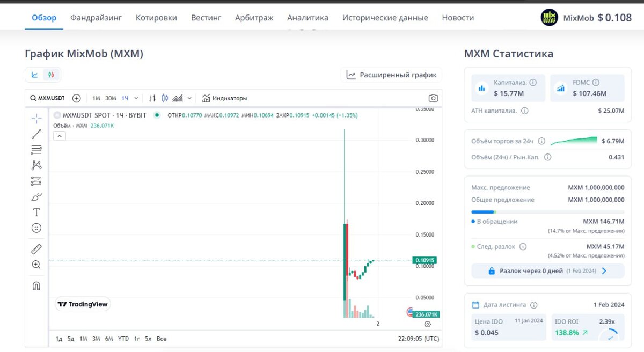Set chart range to 3М

coord(96,339)
